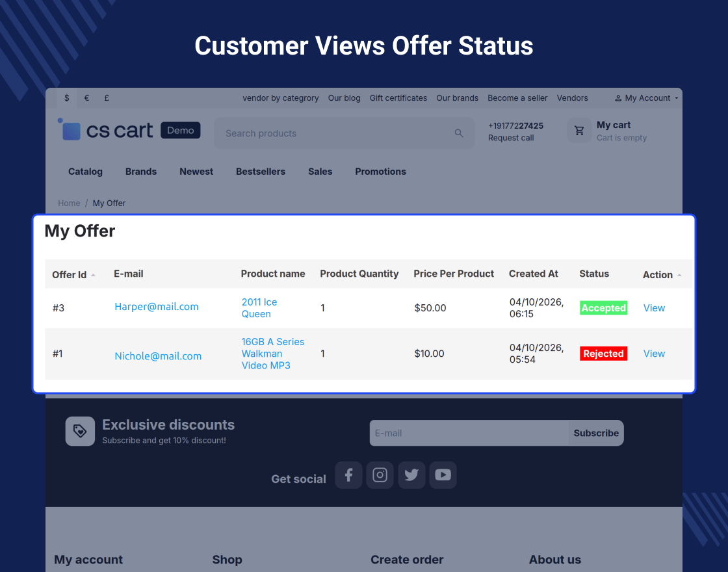This screenshot has height=572, width=728.
Task: Click the Harper@mail.com email link
Action: click(157, 306)
